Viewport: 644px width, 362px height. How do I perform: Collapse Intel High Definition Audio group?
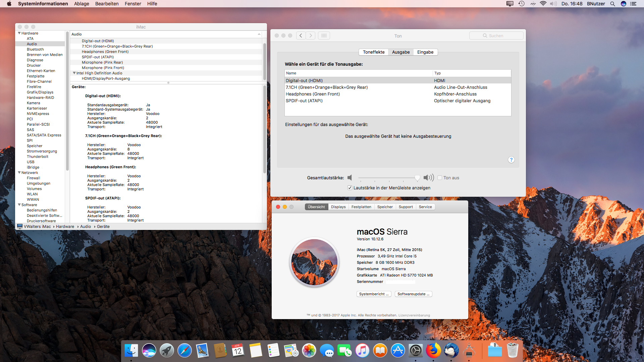click(x=74, y=73)
